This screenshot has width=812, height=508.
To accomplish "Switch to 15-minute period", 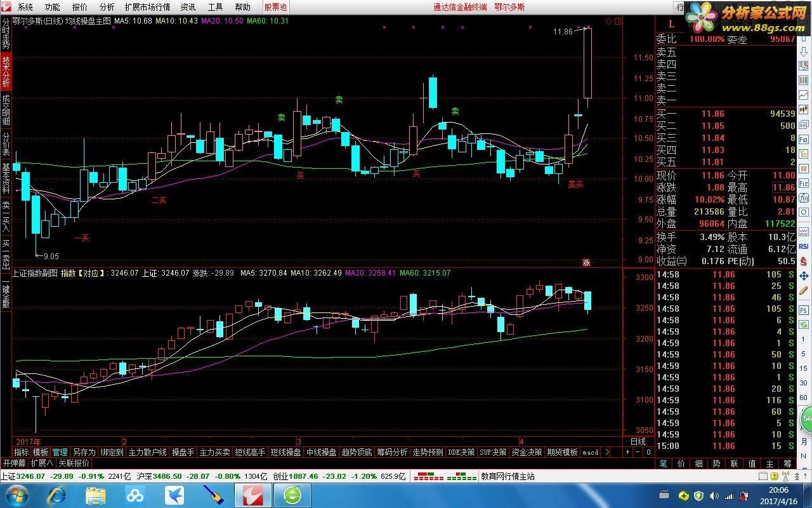I will coord(802,368).
